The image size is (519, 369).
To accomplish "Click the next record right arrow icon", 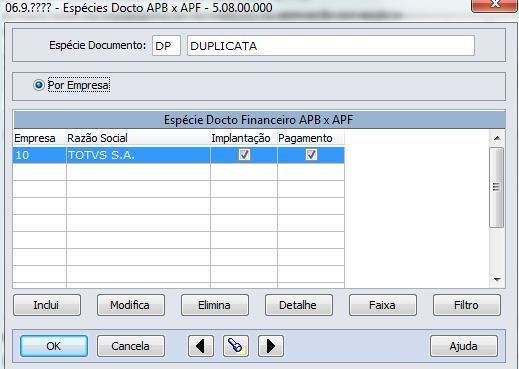I will (271, 346).
